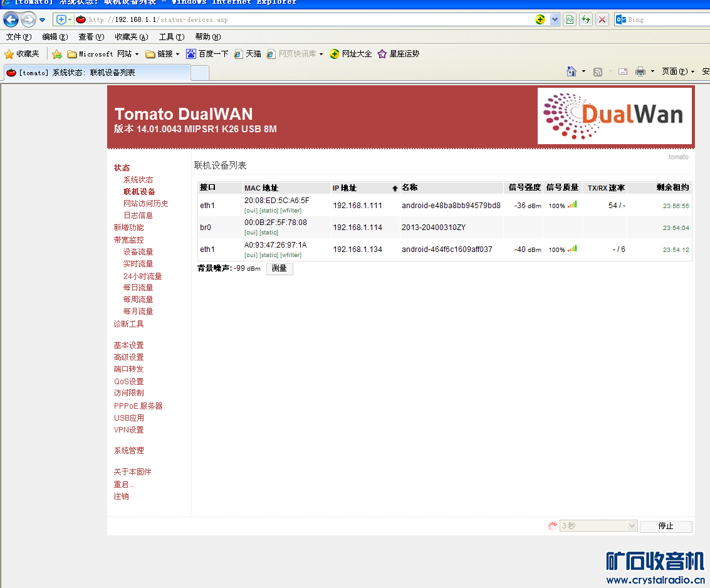Click the red X stop loading icon
This screenshot has width=710, height=588.
pyautogui.click(x=602, y=19)
